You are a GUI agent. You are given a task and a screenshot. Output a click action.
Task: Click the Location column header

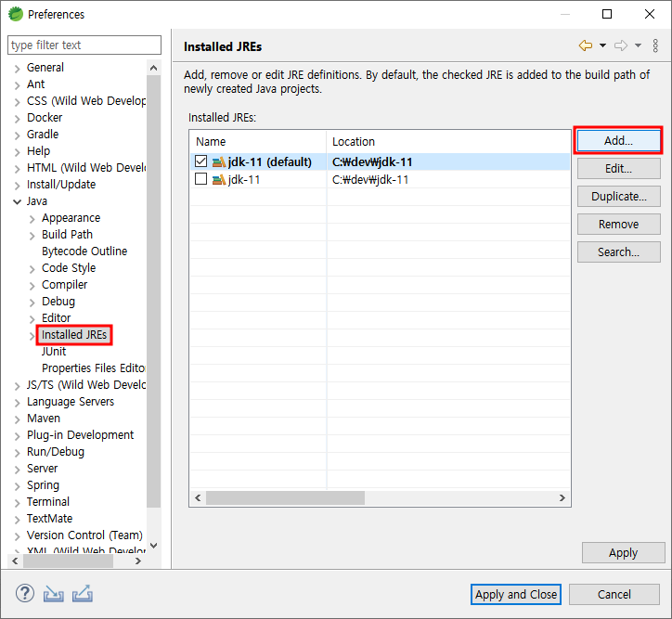click(448, 141)
